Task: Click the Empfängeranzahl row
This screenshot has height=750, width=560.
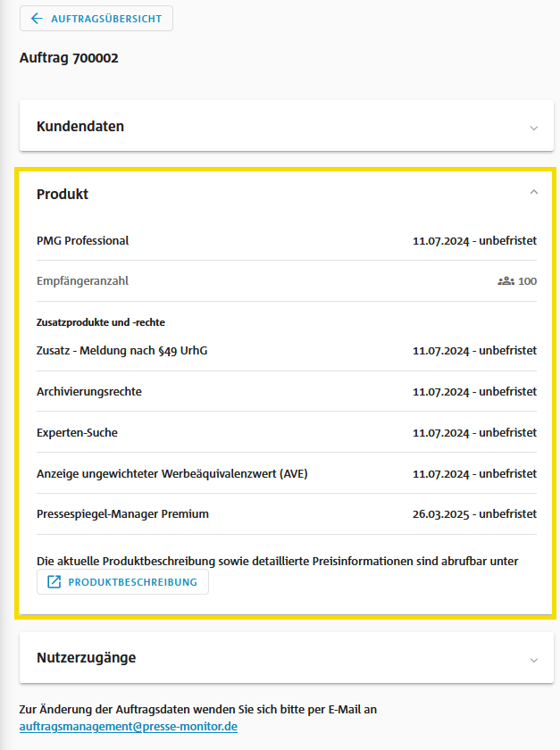Action: pyautogui.click(x=83, y=281)
